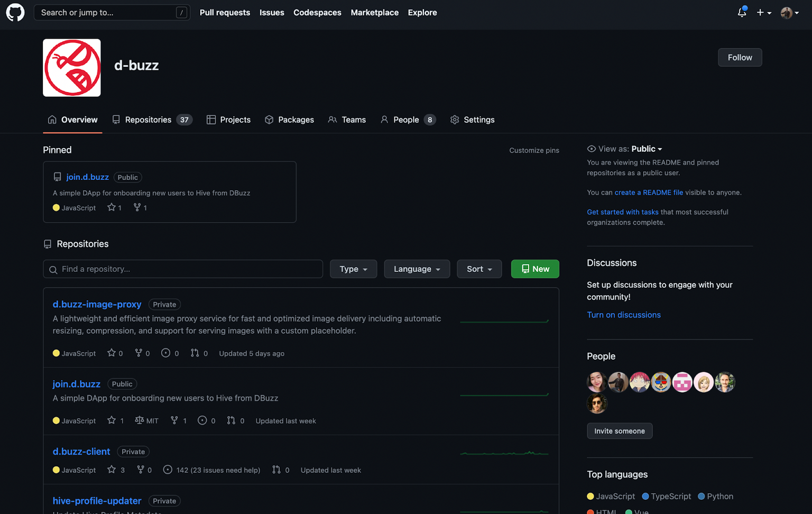
Task: Go to Issues in top nav
Action: pos(272,13)
